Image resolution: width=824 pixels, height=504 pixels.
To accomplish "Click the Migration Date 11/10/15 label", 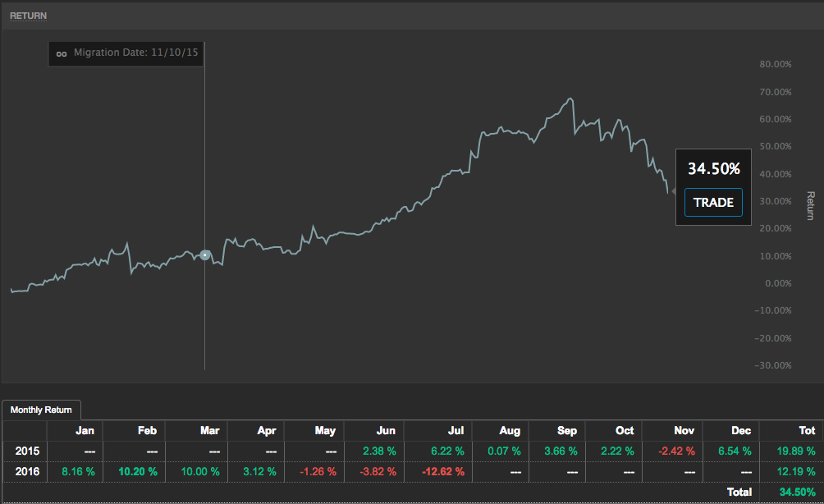I will click(136, 53).
